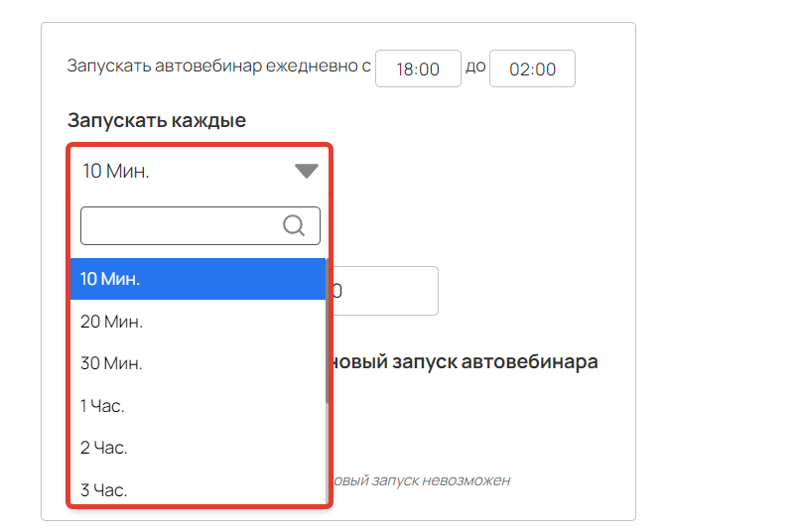
Task: Select the 2 Час. option
Action: (x=198, y=448)
